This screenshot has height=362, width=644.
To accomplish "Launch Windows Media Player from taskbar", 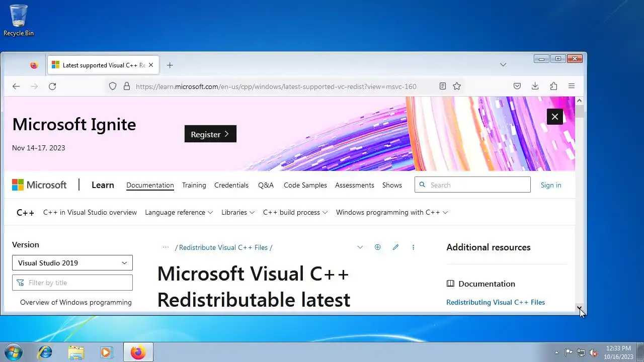I will click(x=106, y=352).
